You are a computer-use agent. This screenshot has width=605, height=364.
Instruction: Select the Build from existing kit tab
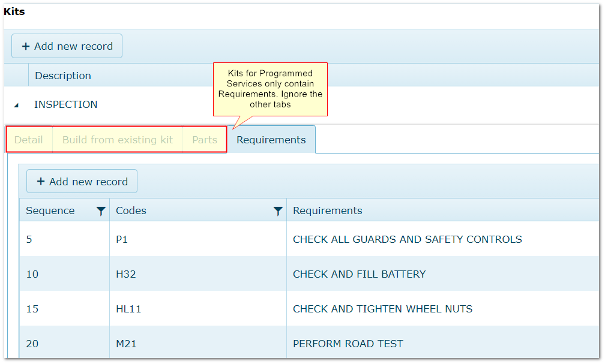click(x=118, y=140)
